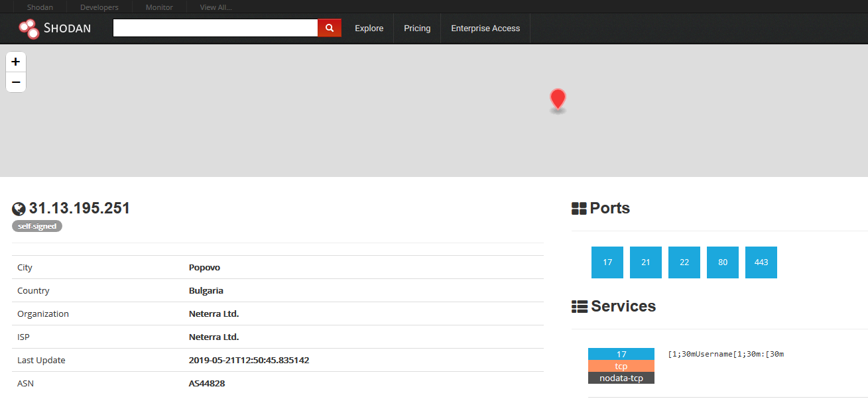Click the globe icon beside the IP address
This screenshot has width=868, height=399.
[x=19, y=209]
